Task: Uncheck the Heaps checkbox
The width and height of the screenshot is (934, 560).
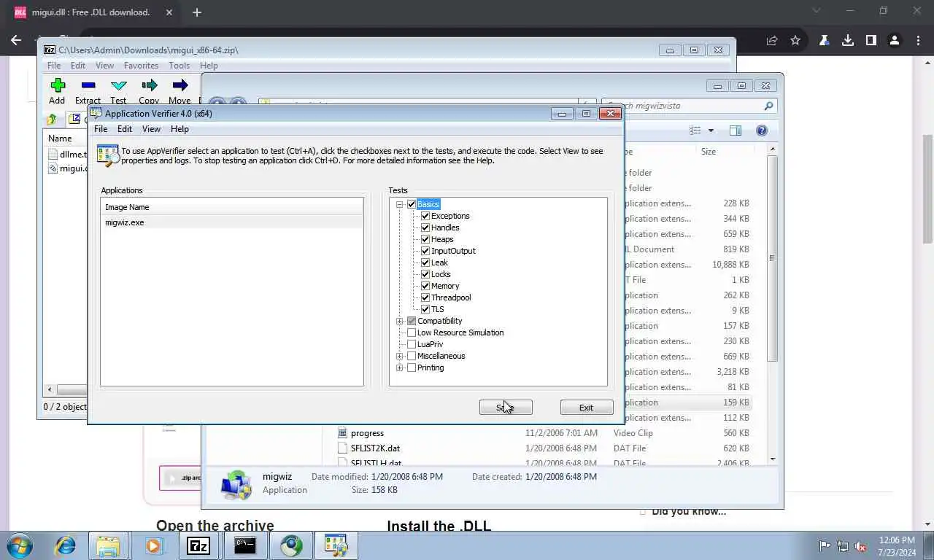Action: (425, 239)
